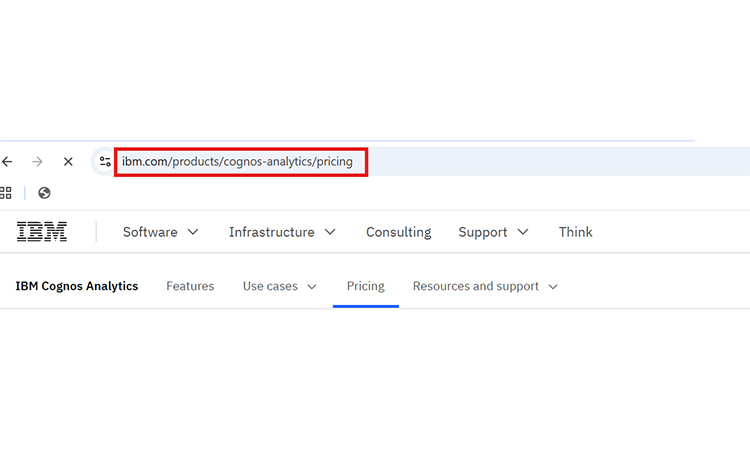Expand Resources and support dropdown
750x450 pixels.
coord(485,286)
